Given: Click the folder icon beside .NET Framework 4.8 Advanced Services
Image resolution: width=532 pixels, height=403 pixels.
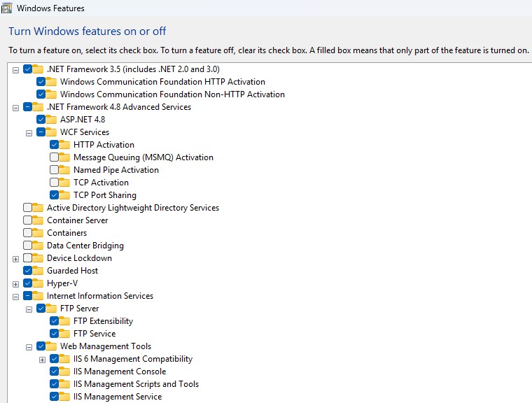Looking at the screenshot, I should (x=38, y=107).
